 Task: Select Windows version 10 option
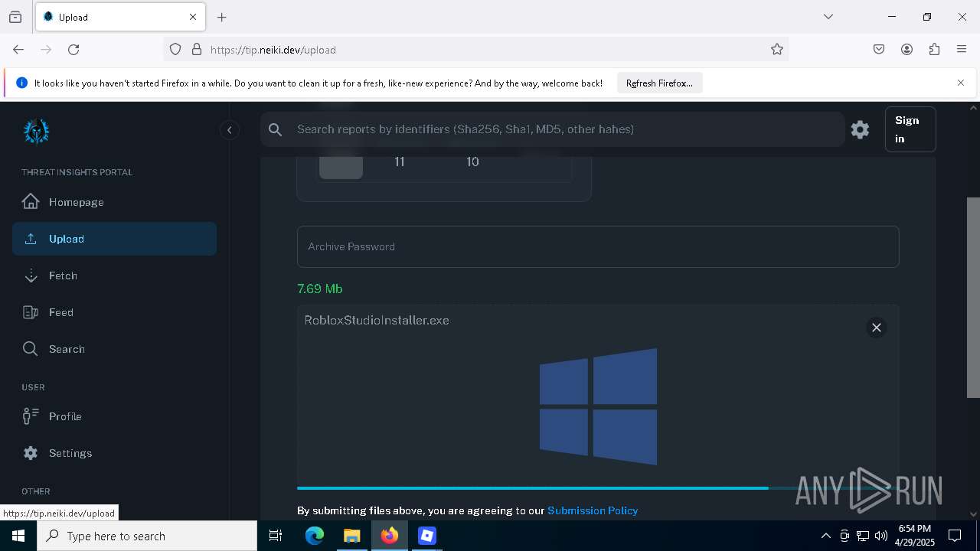click(472, 161)
